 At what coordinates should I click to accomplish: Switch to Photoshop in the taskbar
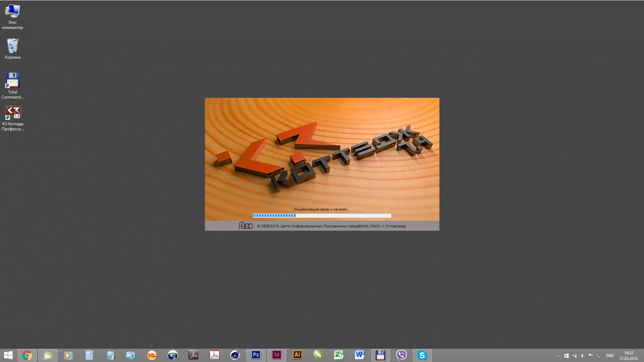click(256, 355)
